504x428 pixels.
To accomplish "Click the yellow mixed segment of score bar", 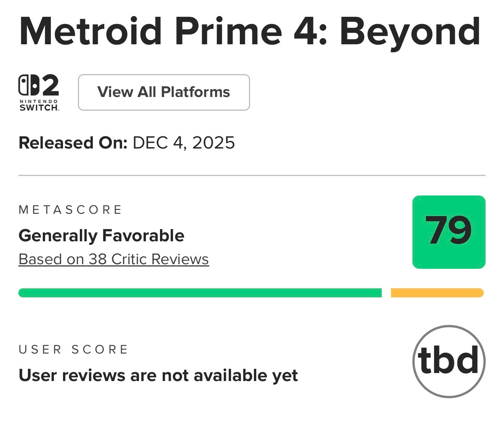I will 437,293.
